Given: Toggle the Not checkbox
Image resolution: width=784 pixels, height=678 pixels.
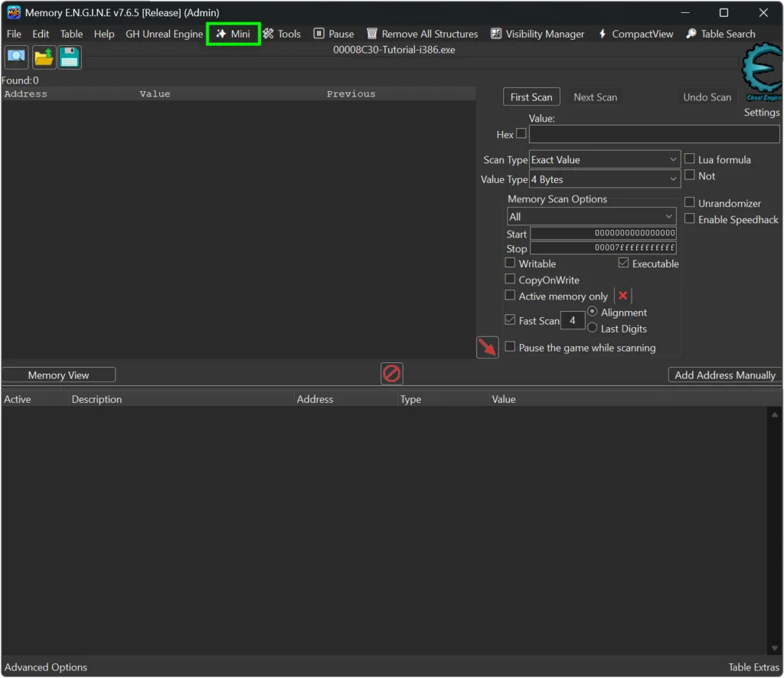Looking at the screenshot, I should tap(689, 175).
